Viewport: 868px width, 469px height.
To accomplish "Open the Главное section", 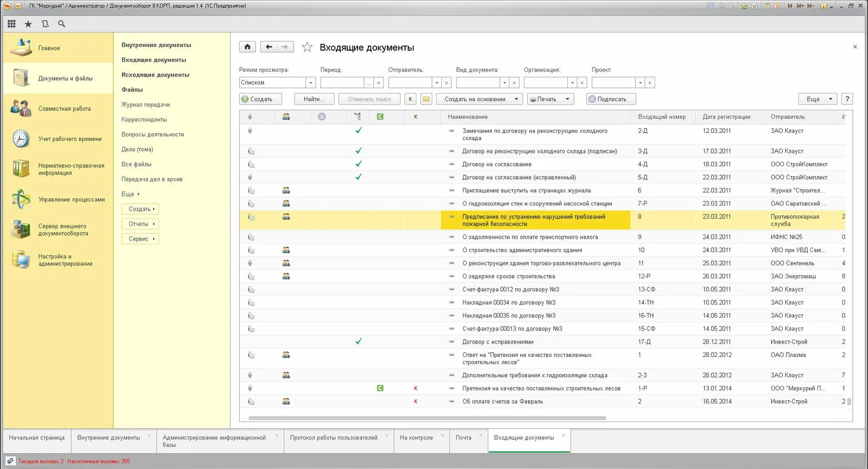I will click(x=58, y=48).
